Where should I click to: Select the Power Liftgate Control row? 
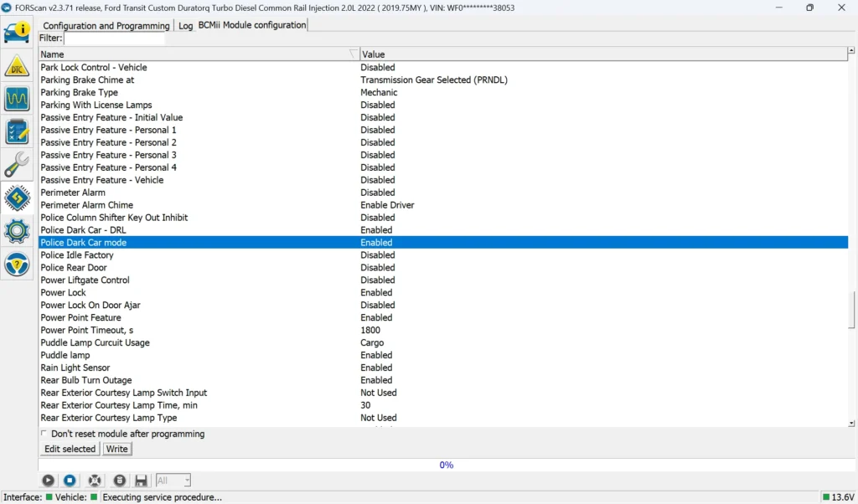click(443, 280)
